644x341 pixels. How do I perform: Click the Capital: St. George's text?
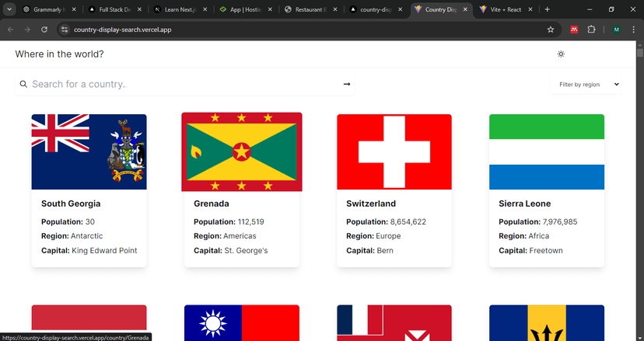tap(231, 251)
